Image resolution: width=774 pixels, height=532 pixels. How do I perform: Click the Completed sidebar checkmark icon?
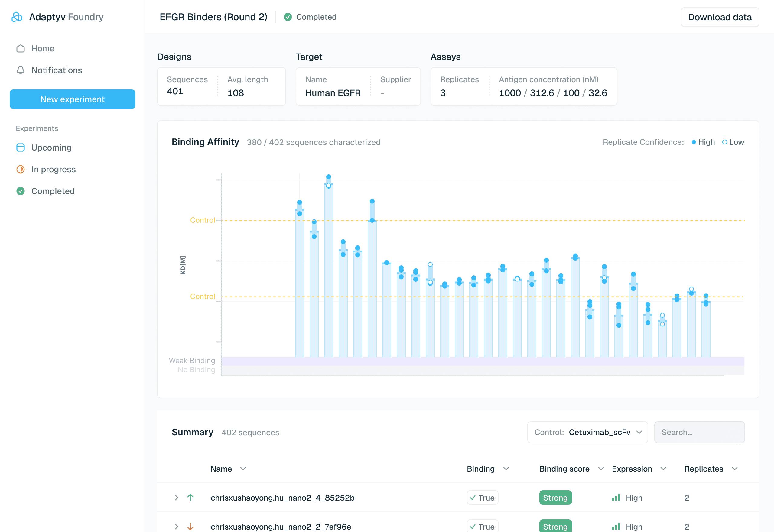coord(20,191)
